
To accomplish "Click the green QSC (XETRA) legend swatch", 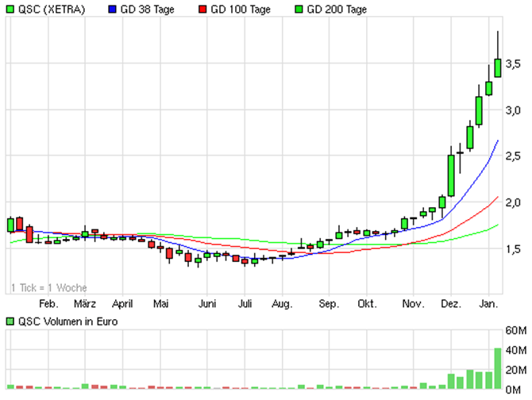I will tap(10, 10).
